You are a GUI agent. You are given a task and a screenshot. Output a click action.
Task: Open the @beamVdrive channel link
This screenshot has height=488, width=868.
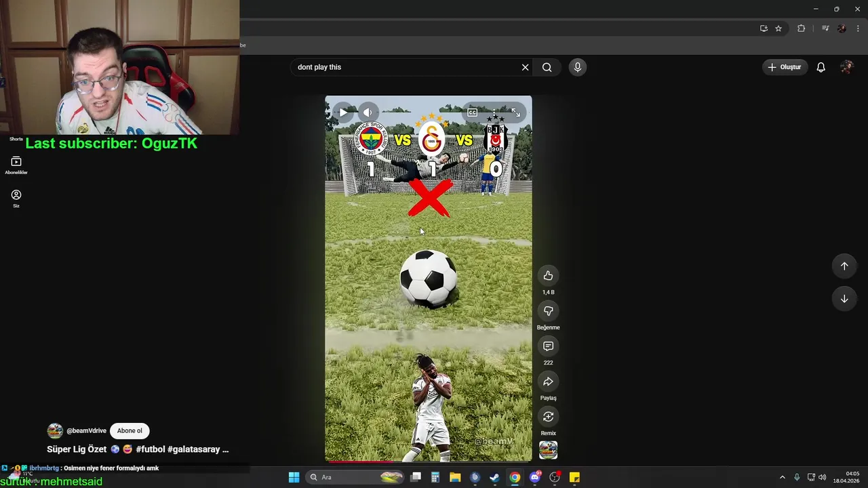(x=86, y=430)
